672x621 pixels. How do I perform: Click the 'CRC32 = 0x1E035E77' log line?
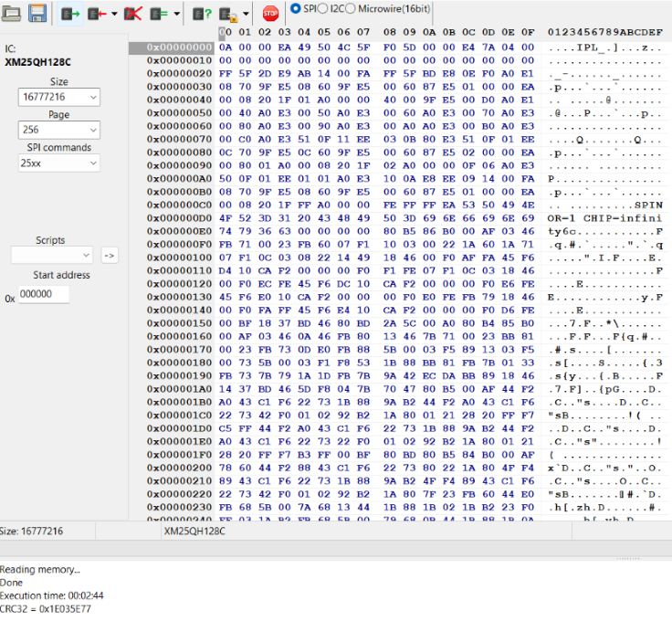tap(46, 609)
